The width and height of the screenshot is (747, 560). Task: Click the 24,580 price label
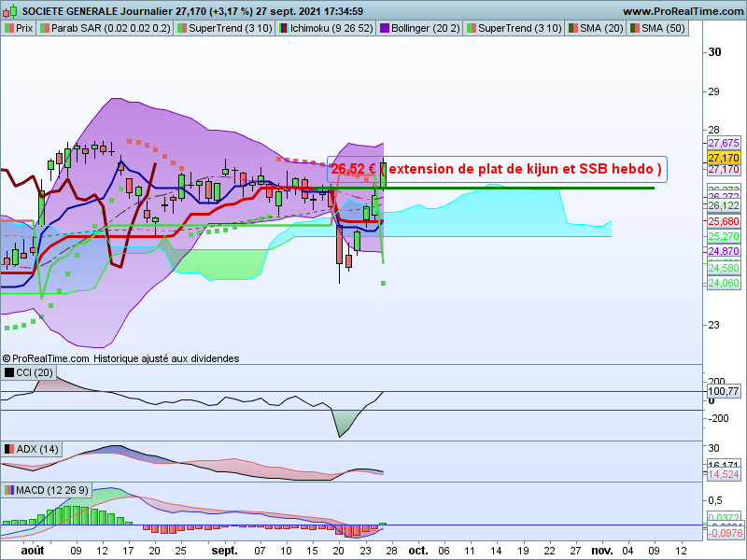(723, 269)
